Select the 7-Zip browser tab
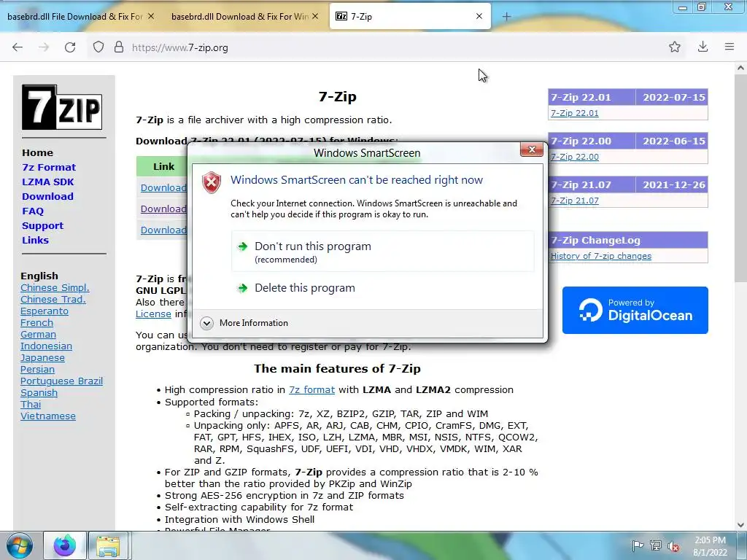Viewport: 747px width, 560px height. [410, 16]
